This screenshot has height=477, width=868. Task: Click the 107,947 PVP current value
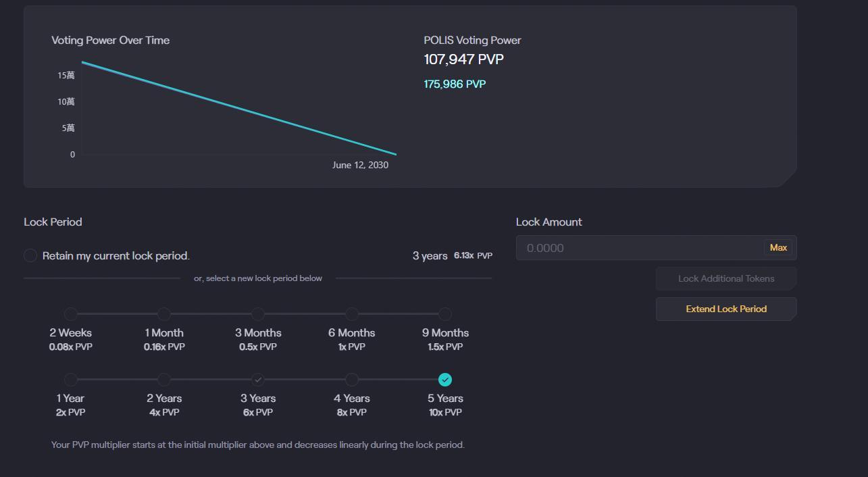463,59
